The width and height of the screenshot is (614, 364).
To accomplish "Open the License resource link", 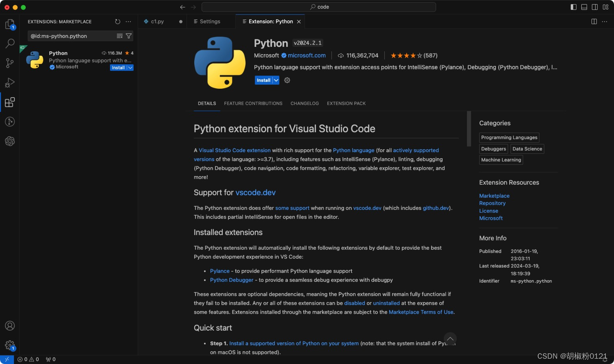I will point(489,211).
